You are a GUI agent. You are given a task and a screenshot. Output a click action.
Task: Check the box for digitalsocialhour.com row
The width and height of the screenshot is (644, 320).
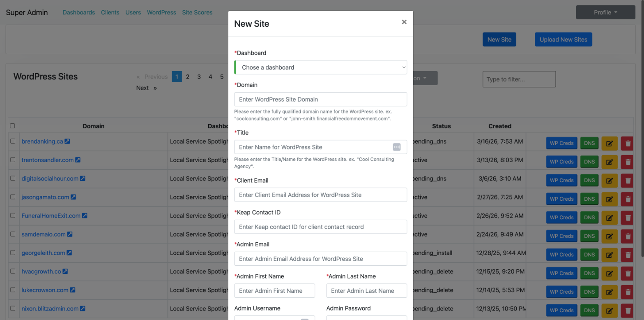coord(13,179)
